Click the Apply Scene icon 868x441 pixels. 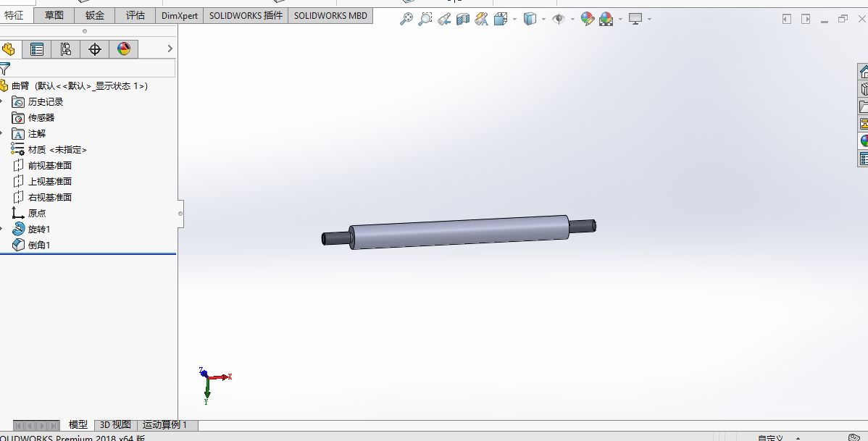[x=606, y=20]
